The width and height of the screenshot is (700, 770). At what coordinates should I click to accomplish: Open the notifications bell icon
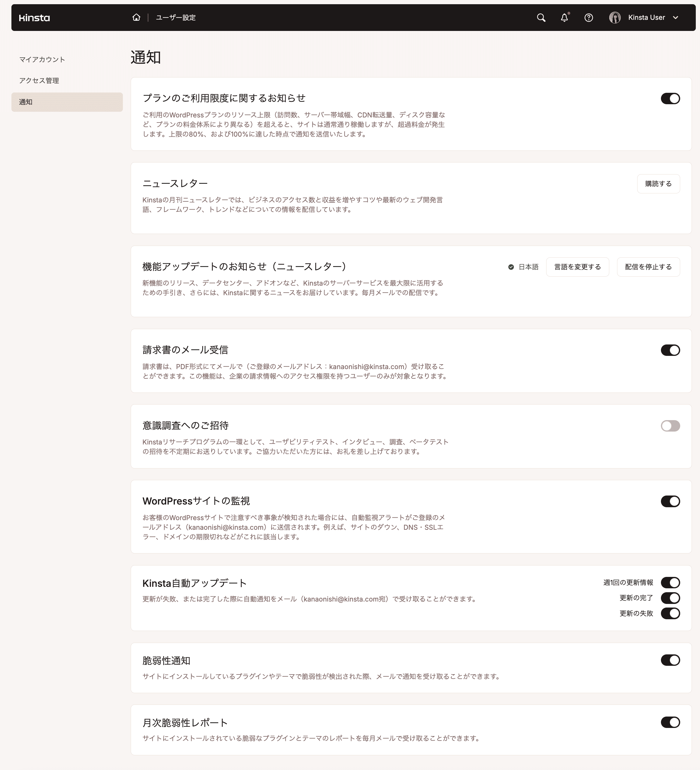(564, 18)
